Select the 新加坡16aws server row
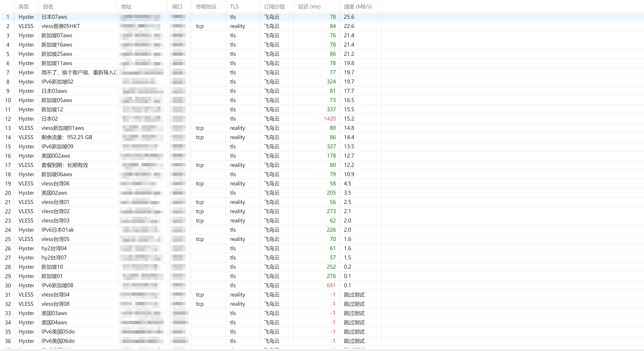The width and height of the screenshot is (644, 351). [322, 45]
